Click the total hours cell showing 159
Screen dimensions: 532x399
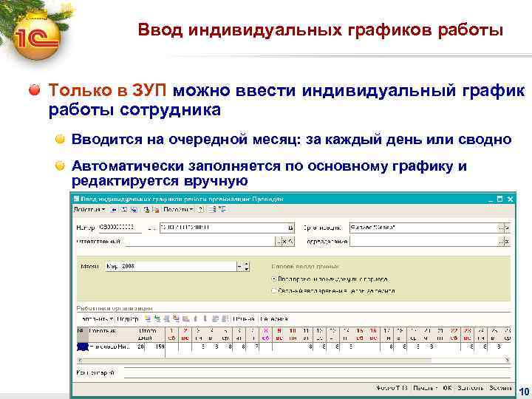point(156,347)
